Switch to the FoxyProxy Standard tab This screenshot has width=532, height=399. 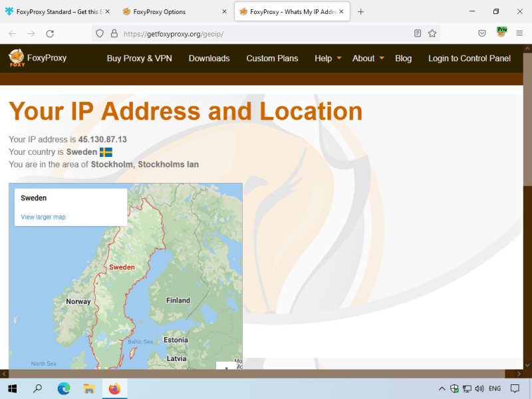(57, 12)
